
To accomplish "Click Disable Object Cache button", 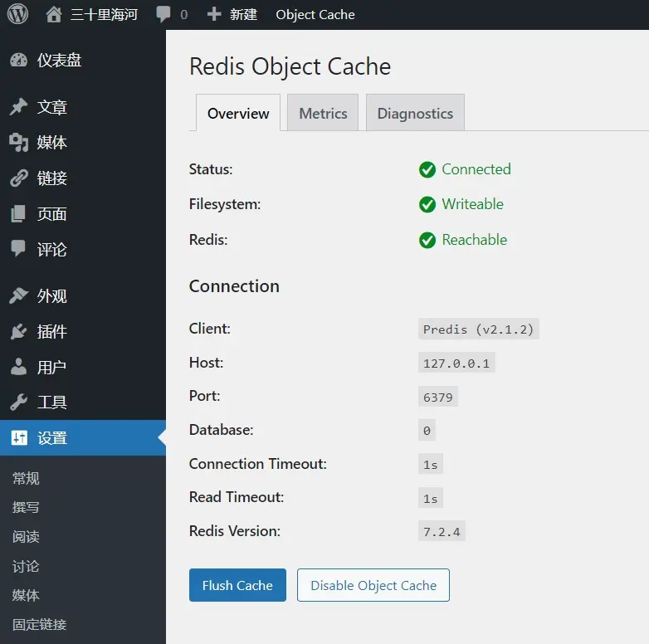I will point(373,585).
